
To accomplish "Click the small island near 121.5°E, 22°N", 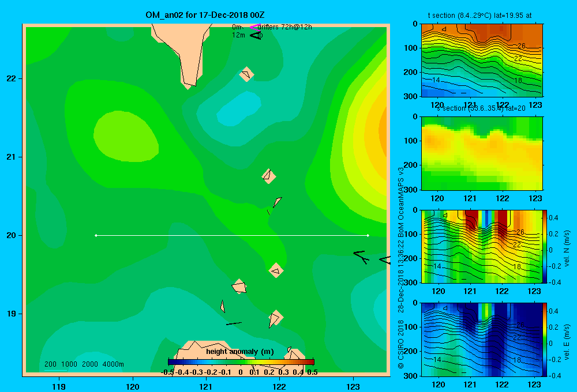I will tap(246, 74).
